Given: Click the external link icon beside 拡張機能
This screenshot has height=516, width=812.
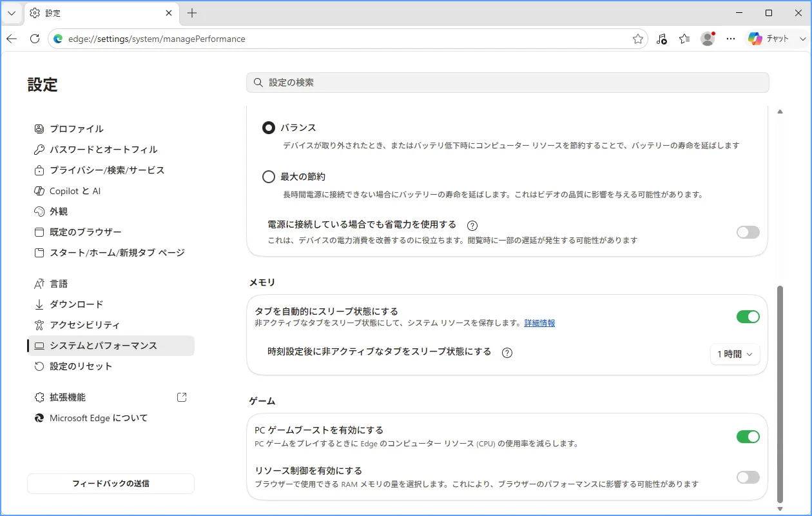Looking at the screenshot, I should click(x=182, y=397).
